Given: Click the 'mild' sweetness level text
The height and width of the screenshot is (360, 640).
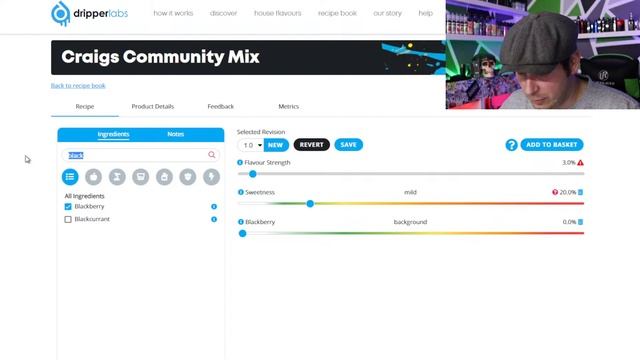Looking at the screenshot, I should (x=410, y=192).
